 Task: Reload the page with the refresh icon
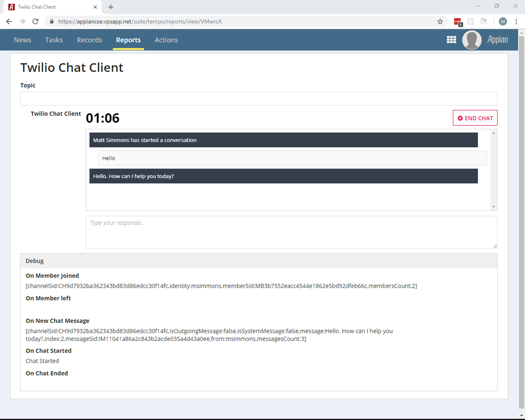36,21
